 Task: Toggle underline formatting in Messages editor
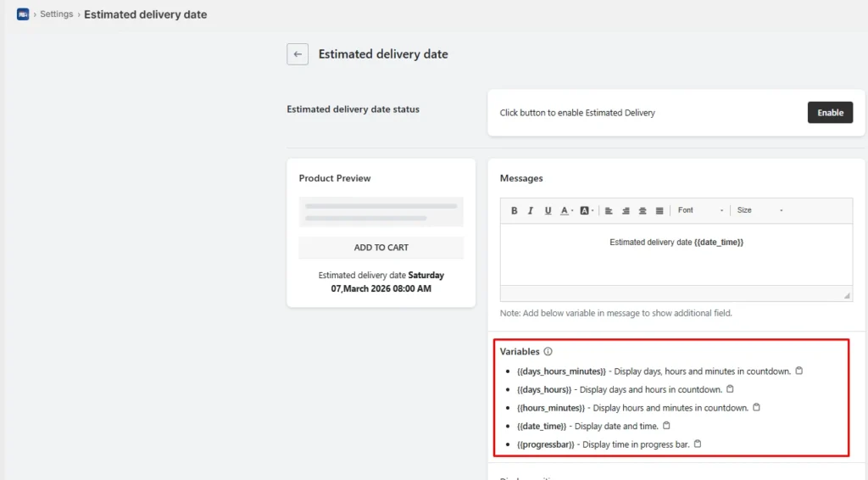548,210
